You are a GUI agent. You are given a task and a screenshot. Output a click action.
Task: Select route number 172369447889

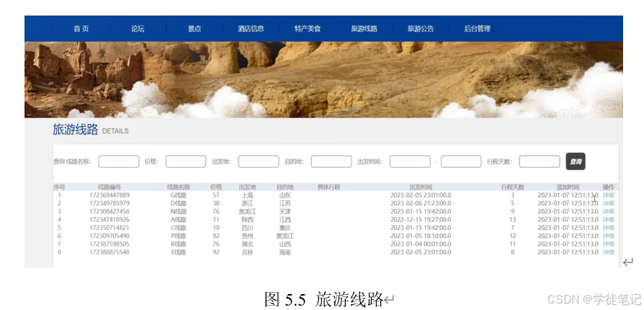coord(109,195)
